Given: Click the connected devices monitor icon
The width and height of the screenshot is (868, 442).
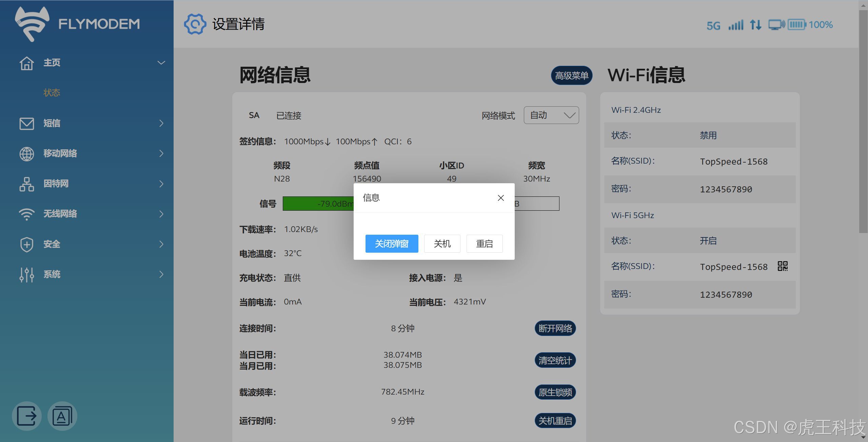Looking at the screenshot, I should coord(776,25).
